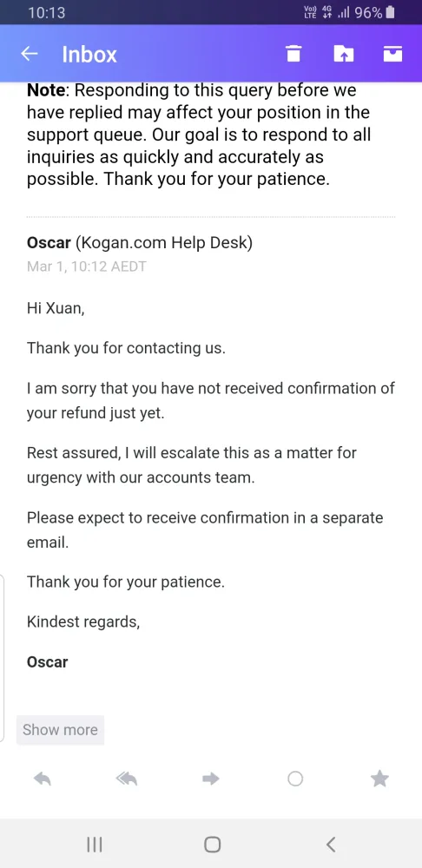Viewport: 422px width, 868px height.
Task: Open Android recent apps button
Action: coord(95,845)
